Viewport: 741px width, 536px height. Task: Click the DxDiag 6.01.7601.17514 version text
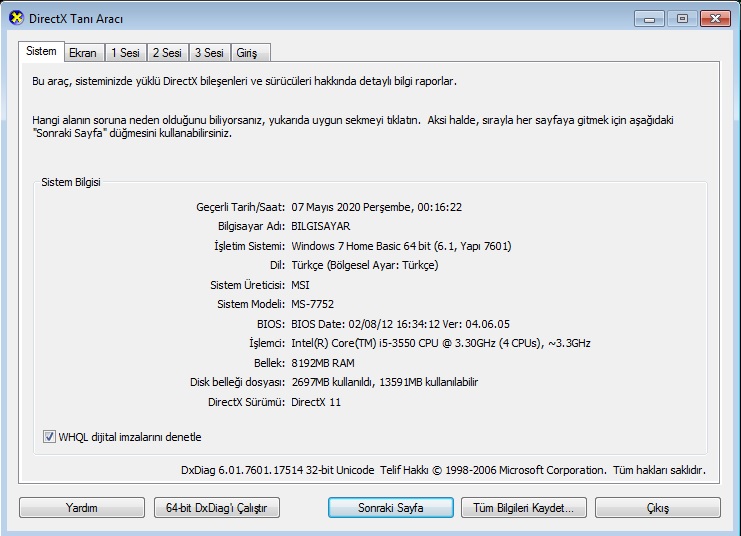(277, 470)
